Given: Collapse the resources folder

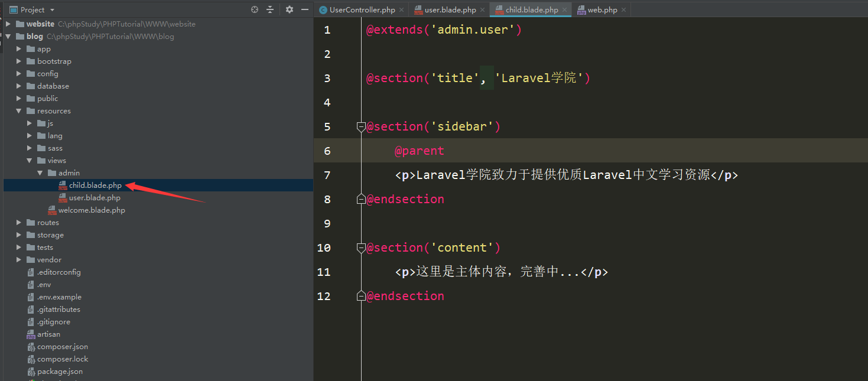Looking at the screenshot, I should coord(19,111).
